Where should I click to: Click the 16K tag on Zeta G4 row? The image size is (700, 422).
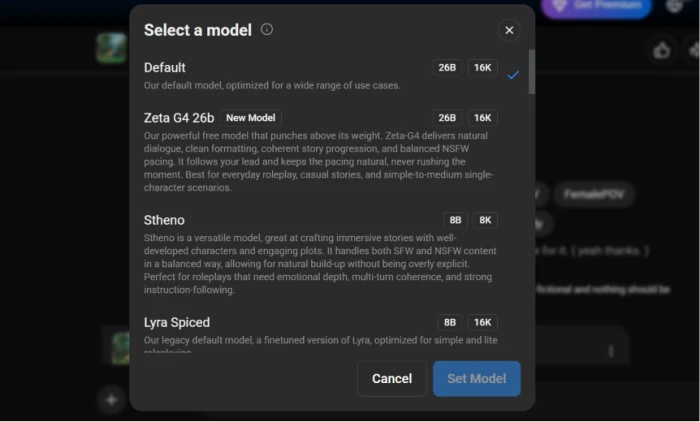coord(483,118)
